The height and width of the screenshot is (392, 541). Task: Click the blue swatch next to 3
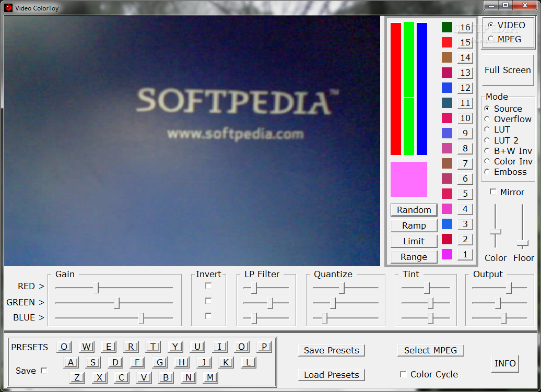click(447, 224)
